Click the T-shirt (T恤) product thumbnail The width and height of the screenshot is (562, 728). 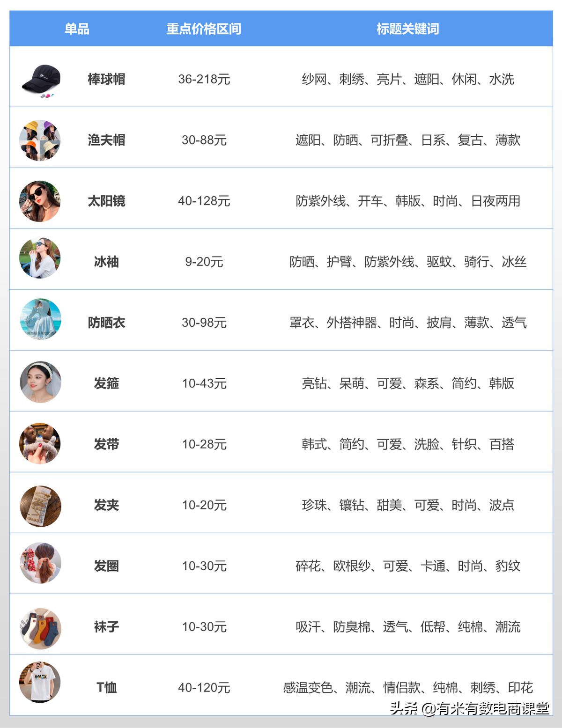click(x=40, y=682)
